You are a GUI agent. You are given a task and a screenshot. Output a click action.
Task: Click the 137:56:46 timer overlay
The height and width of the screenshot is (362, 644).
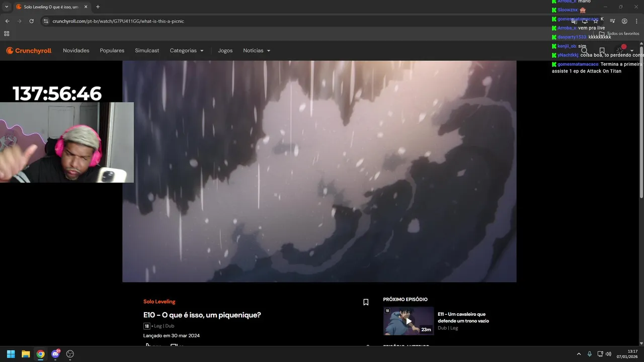[x=57, y=94]
